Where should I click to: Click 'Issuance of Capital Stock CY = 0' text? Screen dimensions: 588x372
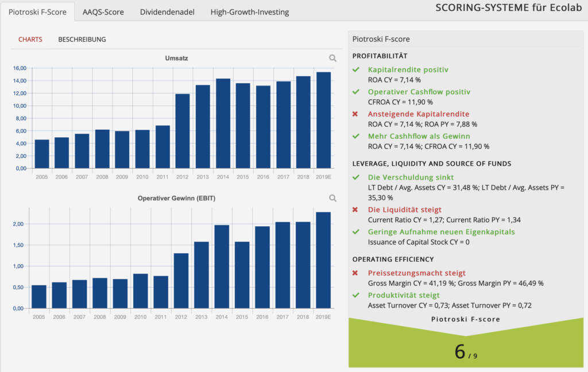point(419,242)
